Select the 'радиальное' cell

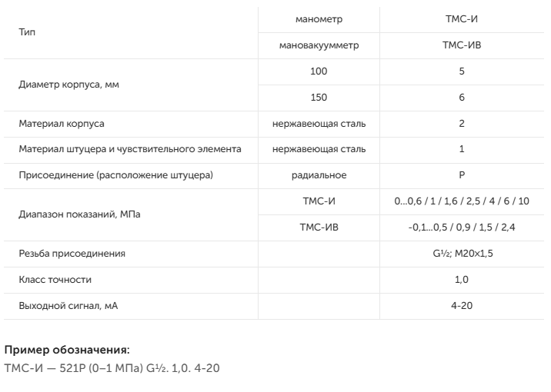click(x=319, y=175)
